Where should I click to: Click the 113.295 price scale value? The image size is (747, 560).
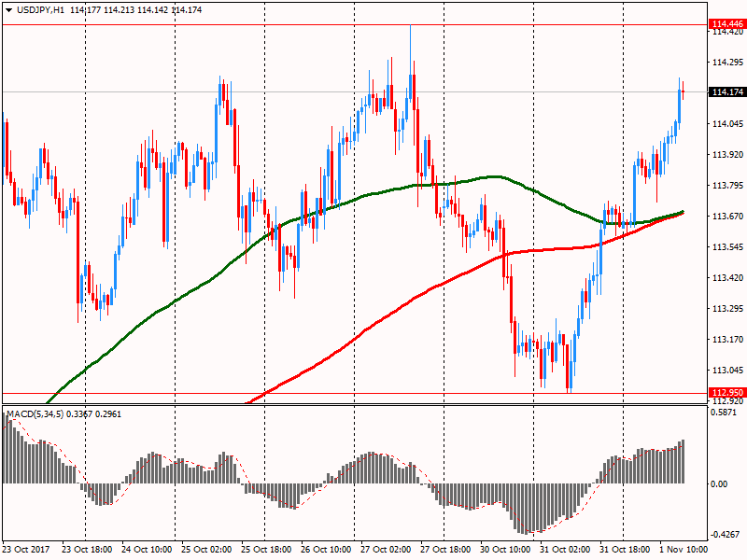pyautogui.click(x=727, y=309)
